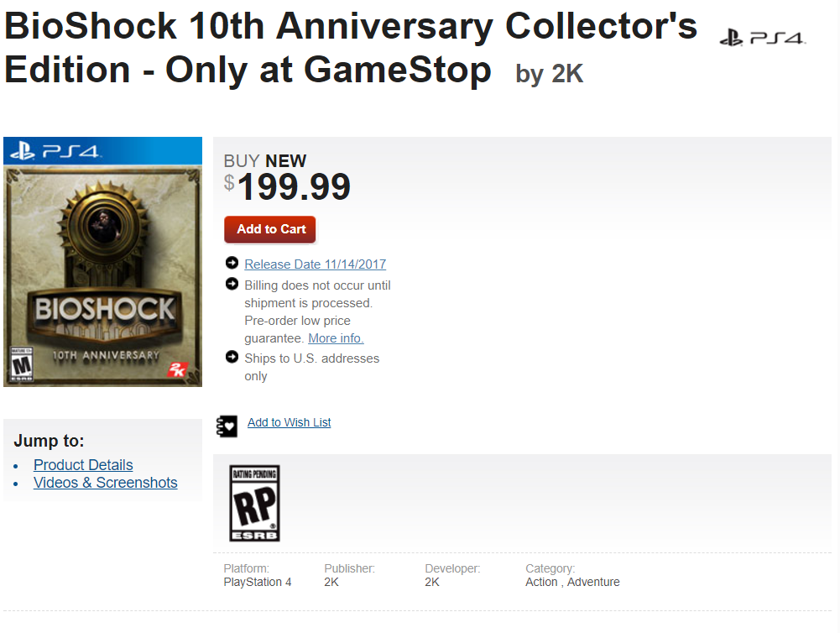This screenshot has height=633, width=840.
Task: Open the Release Date 11/14/2017 link
Action: click(315, 264)
